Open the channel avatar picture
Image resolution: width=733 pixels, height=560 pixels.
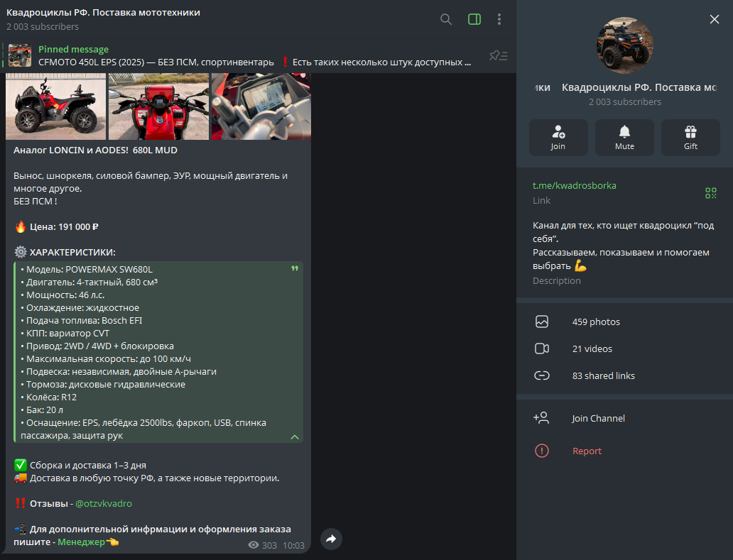pos(624,45)
